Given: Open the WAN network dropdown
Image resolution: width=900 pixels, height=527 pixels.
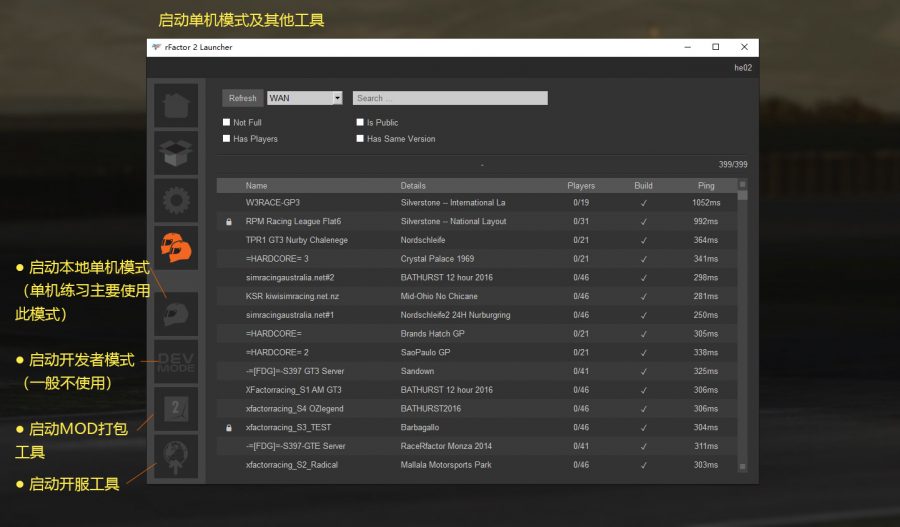Looking at the screenshot, I should pyautogui.click(x=305, y=98).
